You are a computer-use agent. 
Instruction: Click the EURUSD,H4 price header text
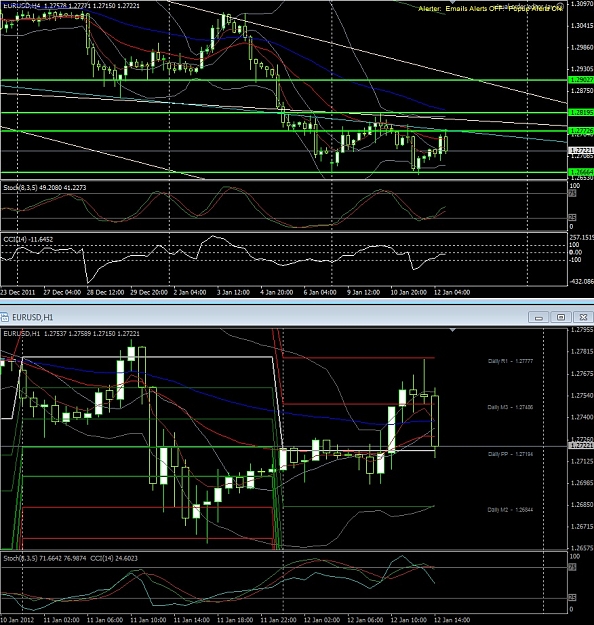click(x=71, y=6)
